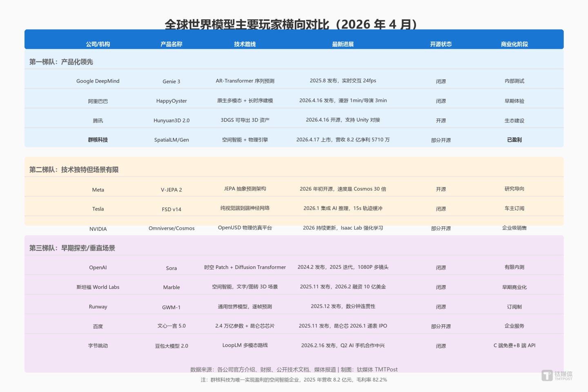Click the Genie 3 product name
Image resolution: width=588 pixels, height=392 pixels.
click(171, 81)
